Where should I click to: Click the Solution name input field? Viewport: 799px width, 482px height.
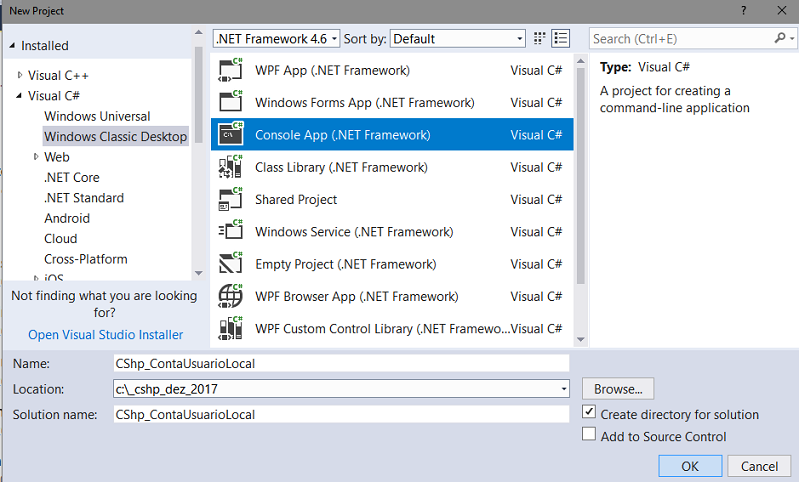coord(341,414)
